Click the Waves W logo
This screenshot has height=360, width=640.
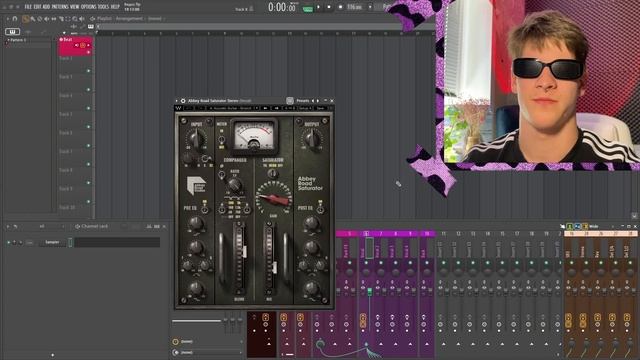[179, 108]
